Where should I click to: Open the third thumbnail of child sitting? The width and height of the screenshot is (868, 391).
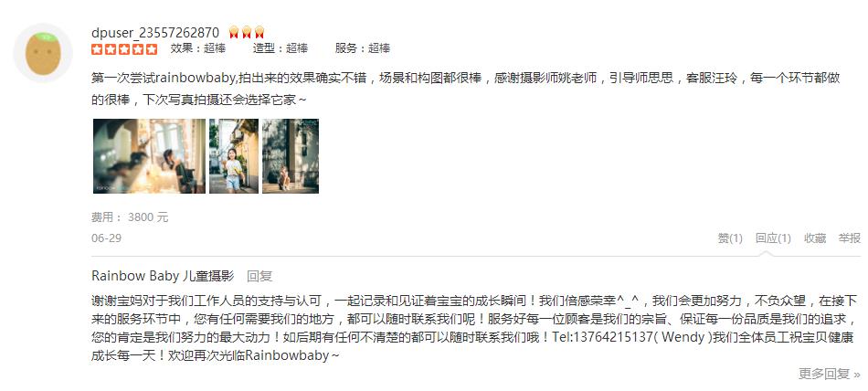291,156
